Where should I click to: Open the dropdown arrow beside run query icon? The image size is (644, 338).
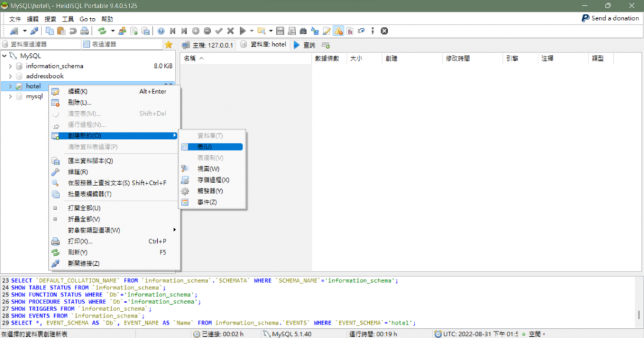coord(252,31)
